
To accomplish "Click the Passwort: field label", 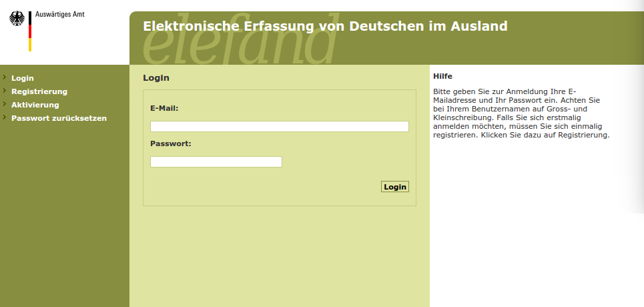I will [171, 144].
